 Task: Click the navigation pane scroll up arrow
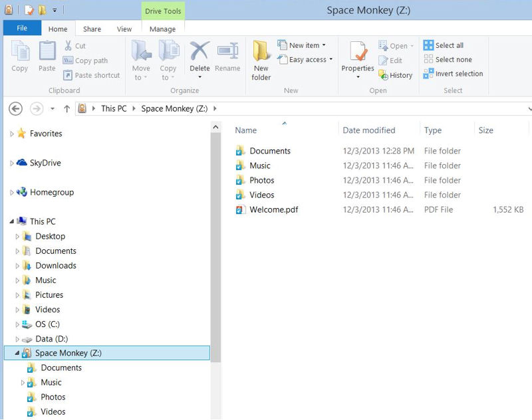coord(215,127)
